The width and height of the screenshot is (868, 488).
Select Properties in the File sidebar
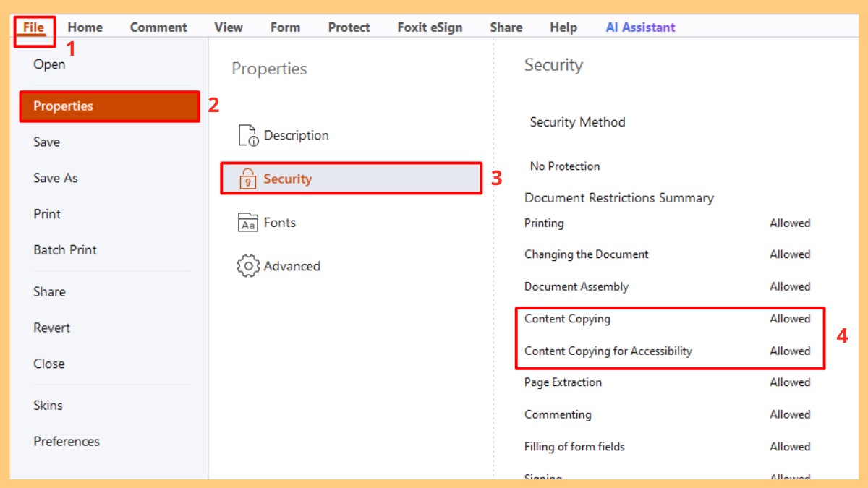(x=64, y=106)
